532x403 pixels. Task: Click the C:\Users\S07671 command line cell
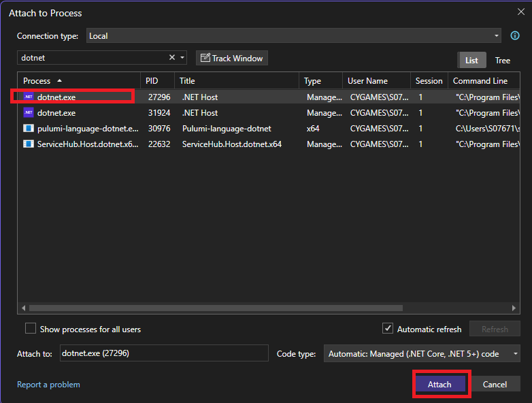pos(488,129)
